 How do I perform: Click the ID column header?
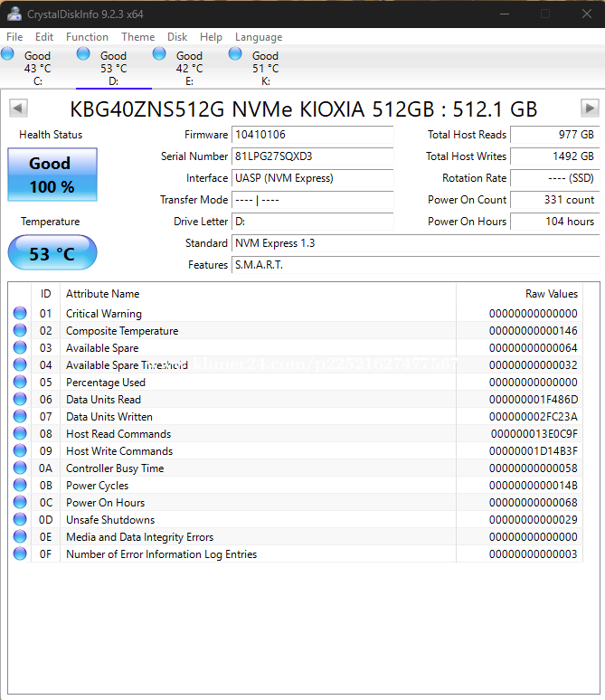[x=45, y=294]
